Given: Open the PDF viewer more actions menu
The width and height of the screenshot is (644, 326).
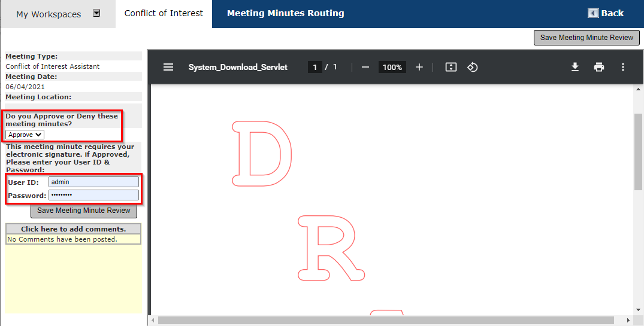Looking at the screenshot, I should click(622, 67).
